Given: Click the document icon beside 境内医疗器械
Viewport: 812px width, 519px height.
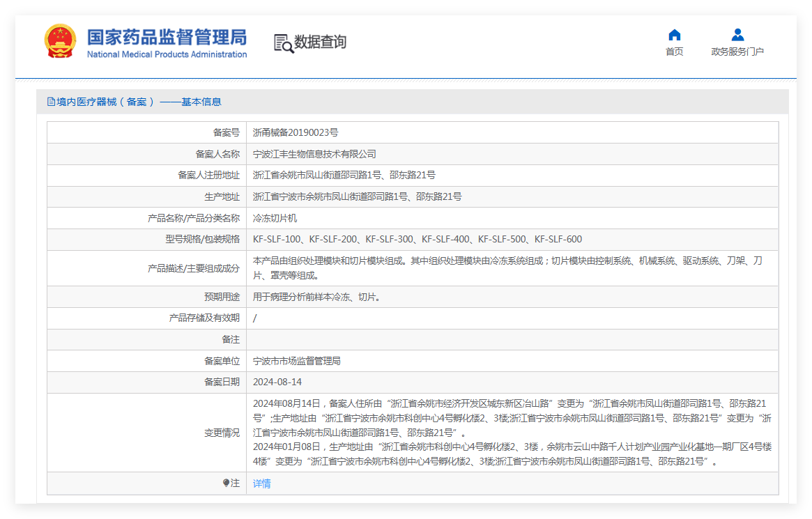Looking at the screenshot, I should coord(51,102).
